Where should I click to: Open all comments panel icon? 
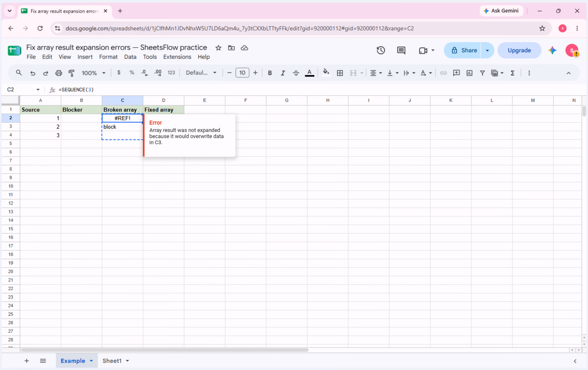click(401, 50)
